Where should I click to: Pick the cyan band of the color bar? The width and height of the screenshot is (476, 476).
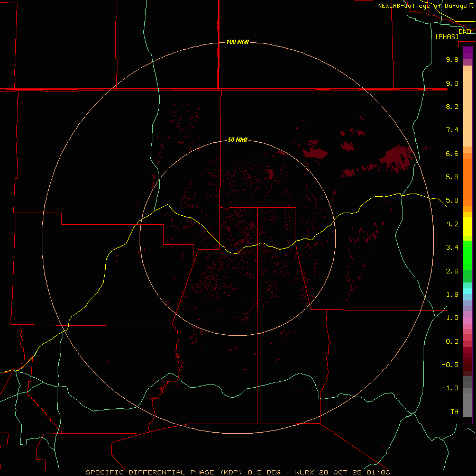467,291
